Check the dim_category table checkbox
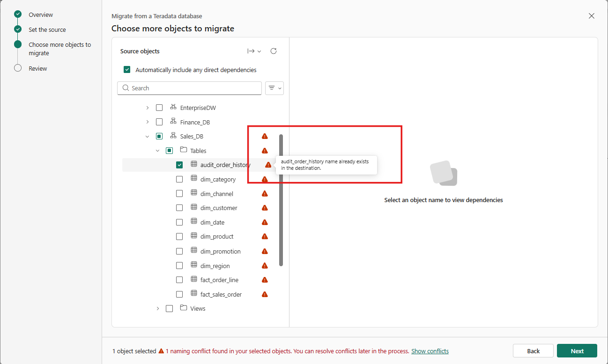608x364 pixels. point(179,179)
